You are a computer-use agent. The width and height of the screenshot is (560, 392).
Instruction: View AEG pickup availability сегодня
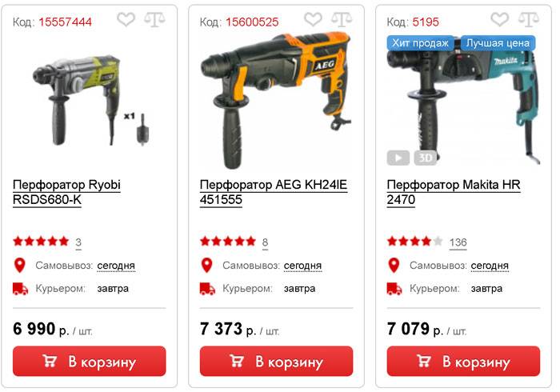(303, 266)
